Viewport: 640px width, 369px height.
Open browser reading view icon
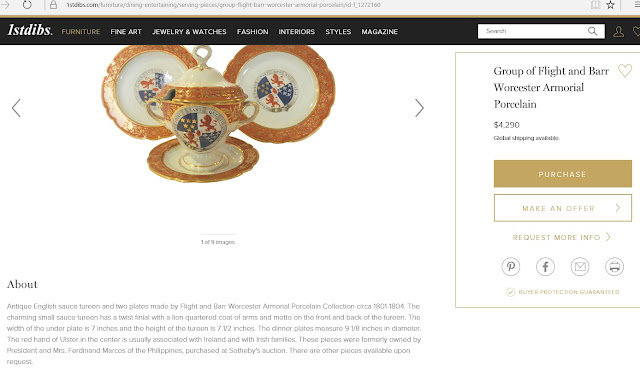596,5
